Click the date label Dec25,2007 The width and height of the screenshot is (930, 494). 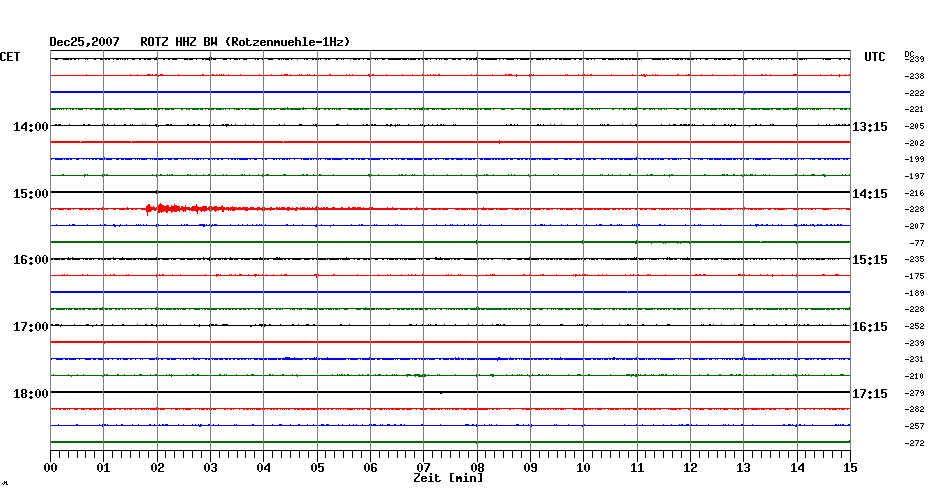point(84,42)
